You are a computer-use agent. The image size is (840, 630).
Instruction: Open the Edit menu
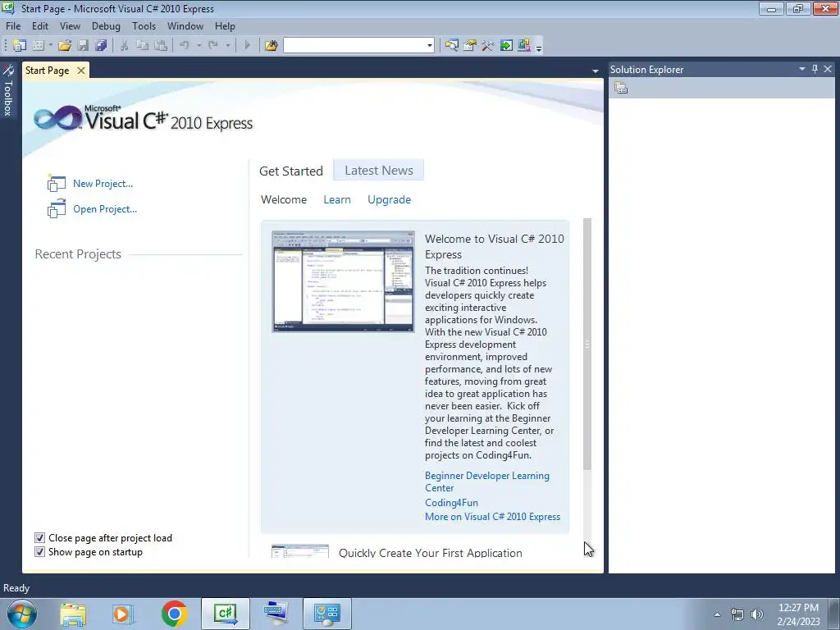[39, 25]
